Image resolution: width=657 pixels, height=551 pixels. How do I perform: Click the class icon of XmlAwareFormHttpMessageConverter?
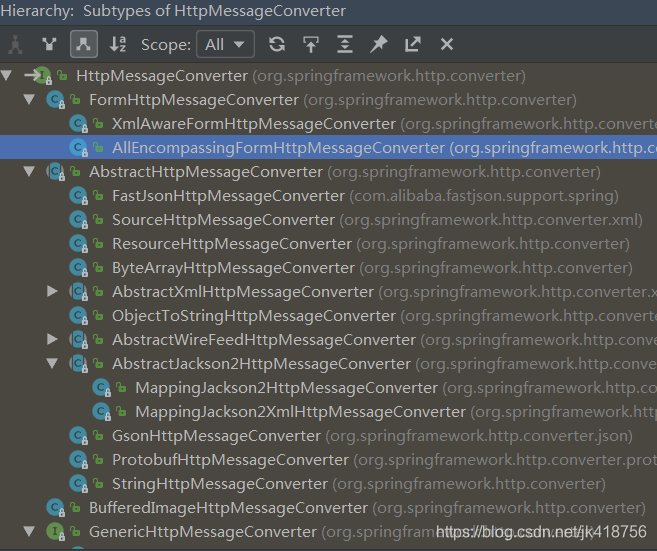(78, 124)
